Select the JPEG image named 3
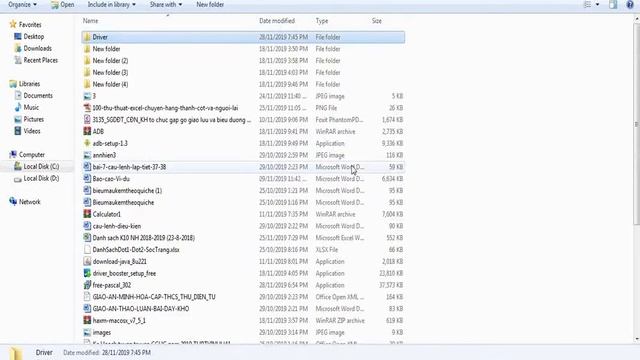The image size is (640, 360). pos(87,96)
